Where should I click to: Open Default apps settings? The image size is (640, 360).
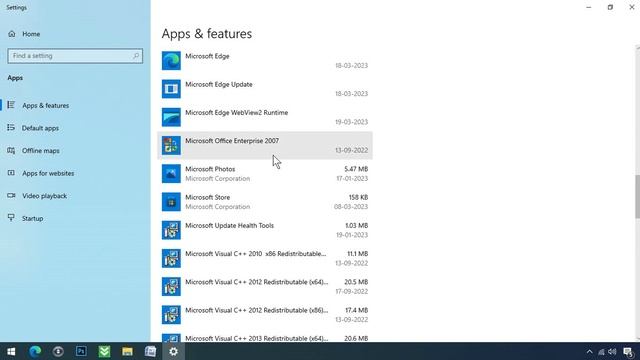pyautogui.click(x=40, y=128)
